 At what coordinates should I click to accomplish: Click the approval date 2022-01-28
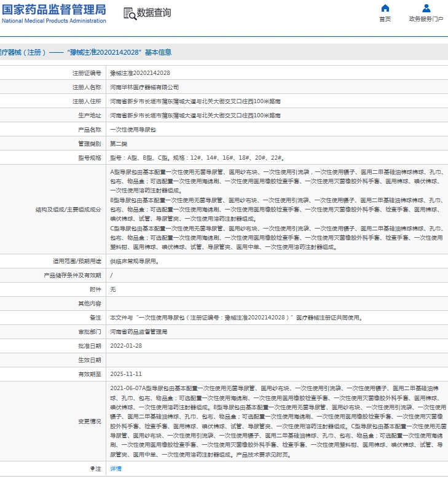click(x=126, y=346)
